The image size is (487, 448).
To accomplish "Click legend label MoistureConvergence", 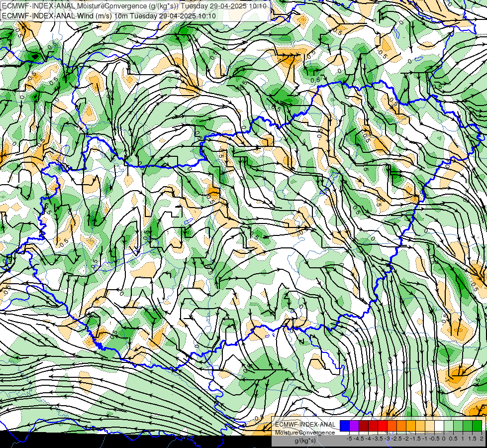I will click(305, 433).
